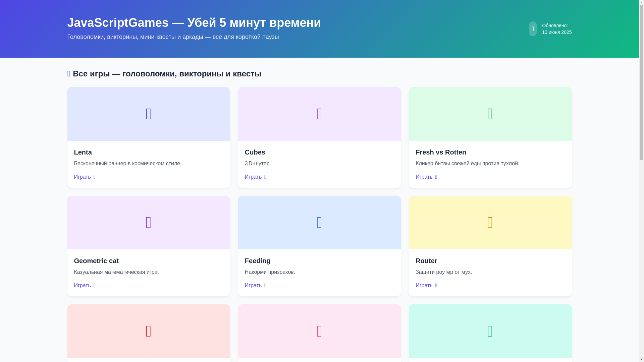Image resolution: width=644 pixels, height=362 pixels.
Task: Click the Lenta game title
Action: click(x=83, y=152)
